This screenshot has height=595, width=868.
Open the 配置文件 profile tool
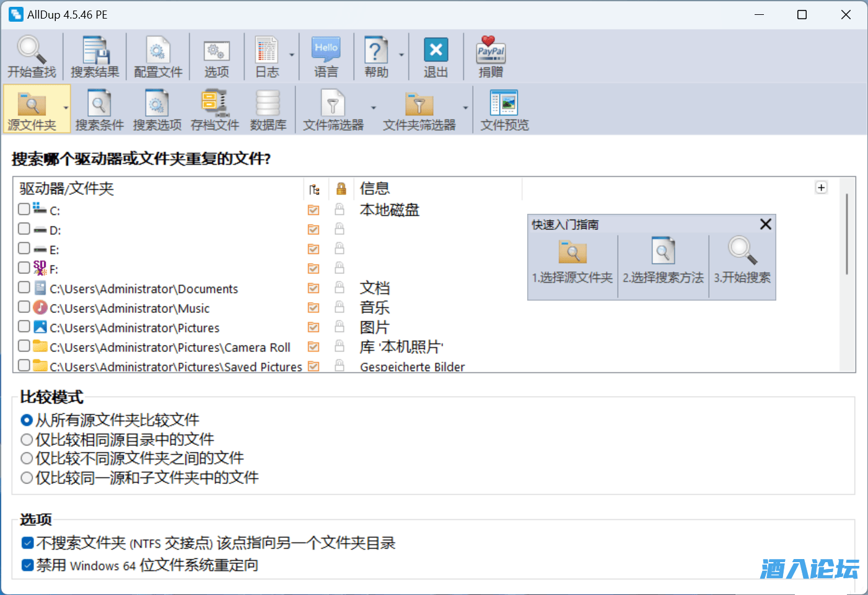click(158, 56)
